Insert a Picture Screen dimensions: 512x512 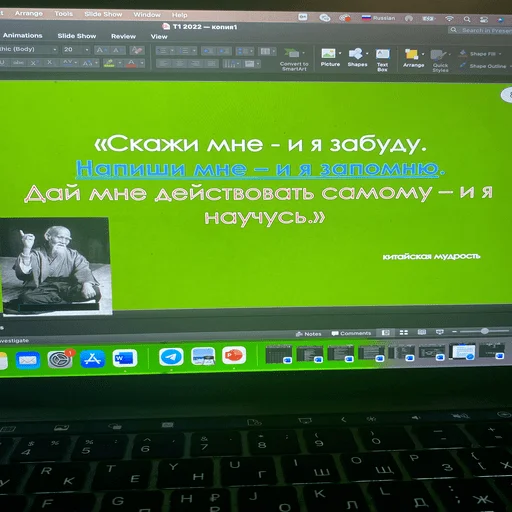[x=330, y=58]
